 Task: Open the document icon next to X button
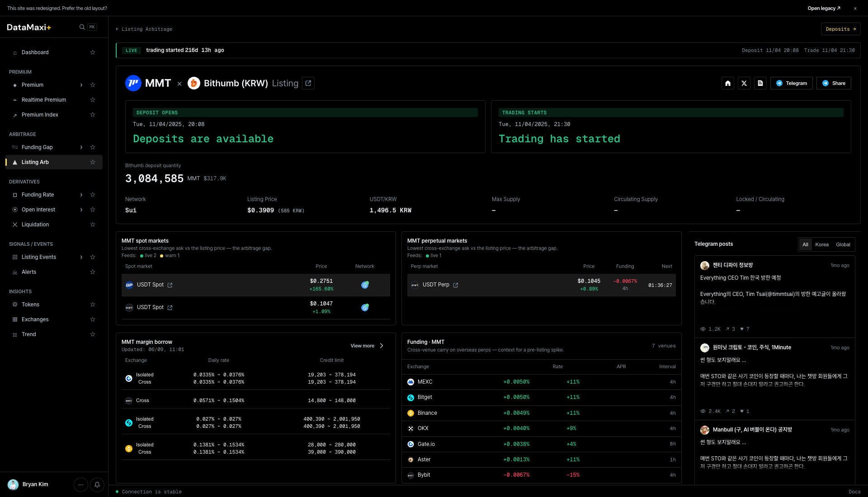(760, 83)
